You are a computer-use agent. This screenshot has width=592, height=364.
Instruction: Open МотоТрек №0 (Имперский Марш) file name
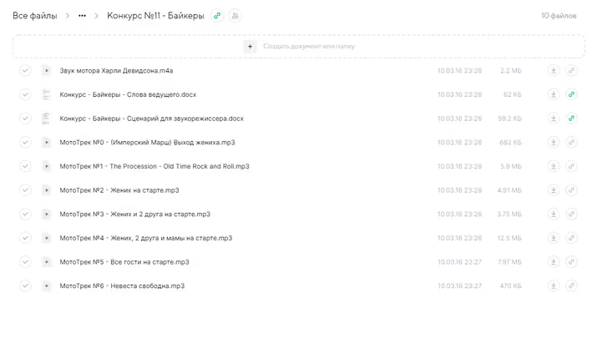tap(147, 143)
